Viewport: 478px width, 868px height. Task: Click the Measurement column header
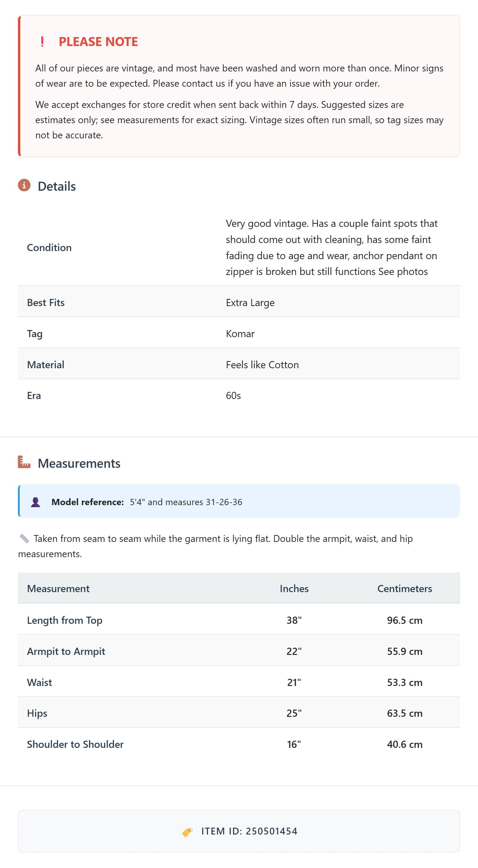coord(58,588)
